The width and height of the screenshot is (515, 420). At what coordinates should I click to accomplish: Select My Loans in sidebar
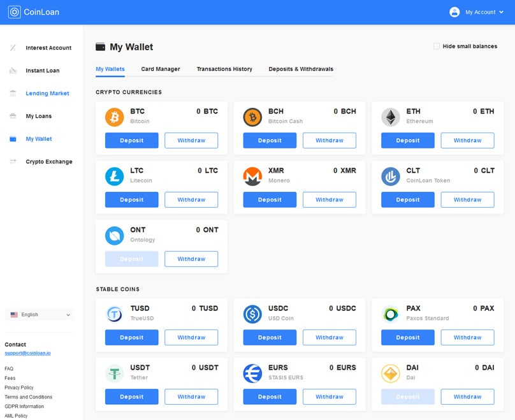click(x=39, y=116)
